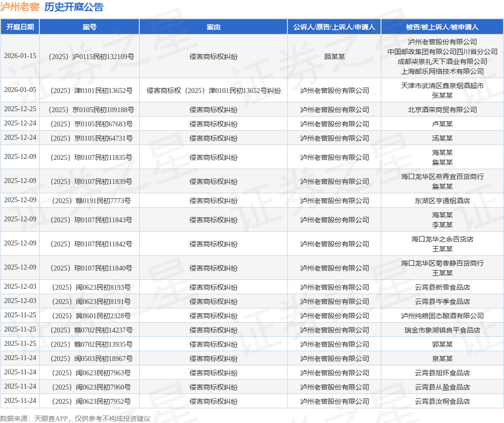Click defendant 云霄县旭怀食品店
504x423 pixels.
(x=442, y=373)
